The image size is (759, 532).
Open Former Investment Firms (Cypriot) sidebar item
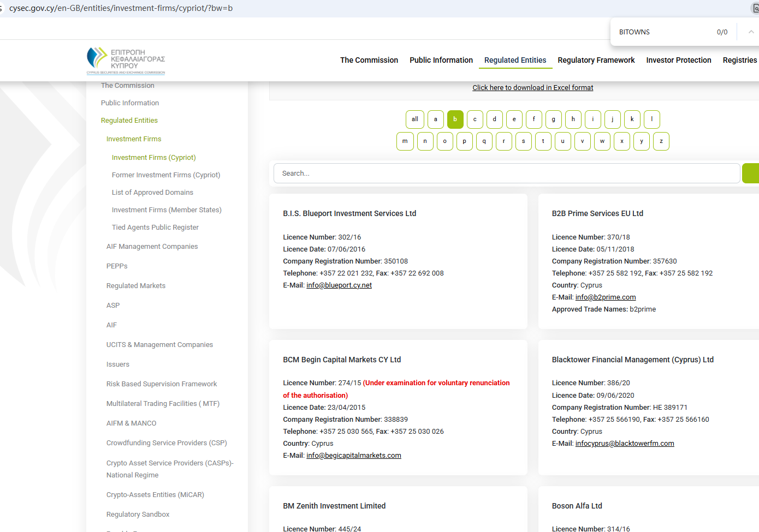[166, 175]
